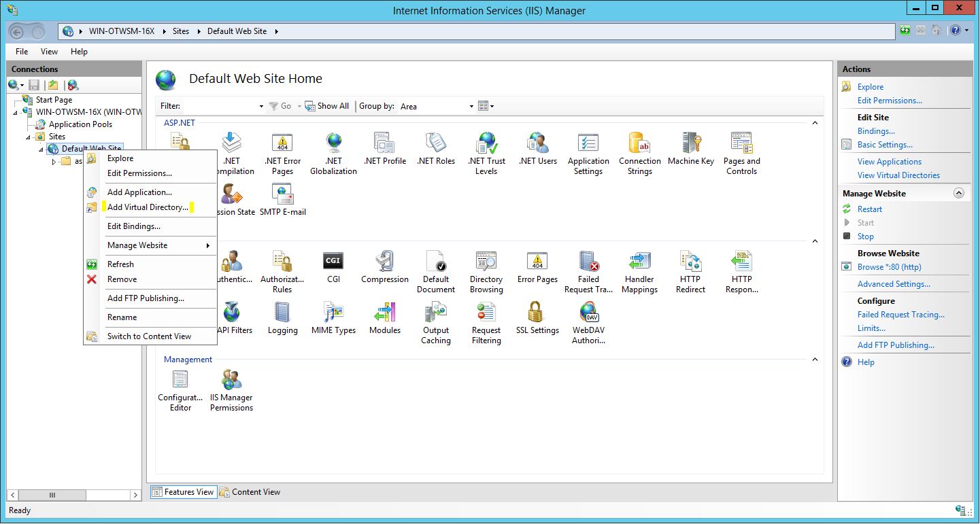This screenshot has height=524, width=980.
Task: Select Start Page in Connections tree
Action: tap(54, 100)
